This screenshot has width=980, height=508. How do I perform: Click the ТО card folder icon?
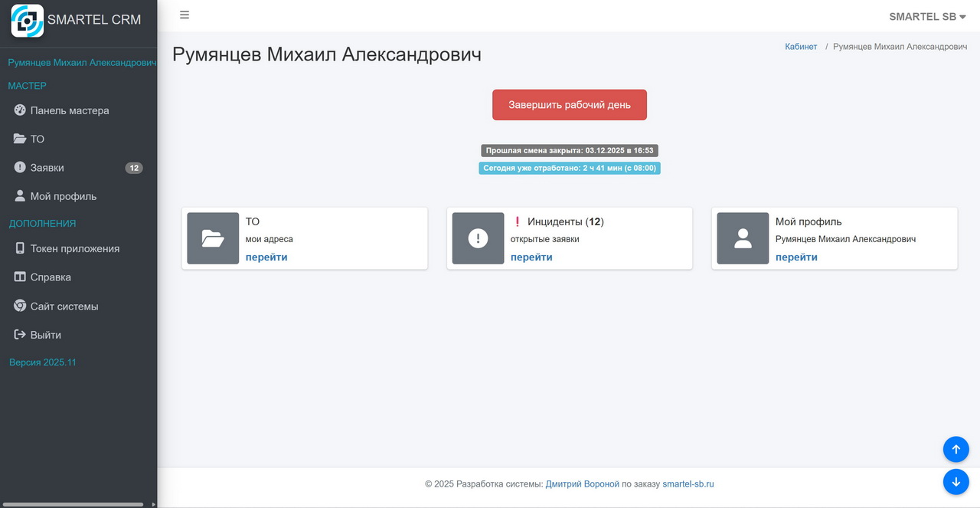(x=213, y=238)
